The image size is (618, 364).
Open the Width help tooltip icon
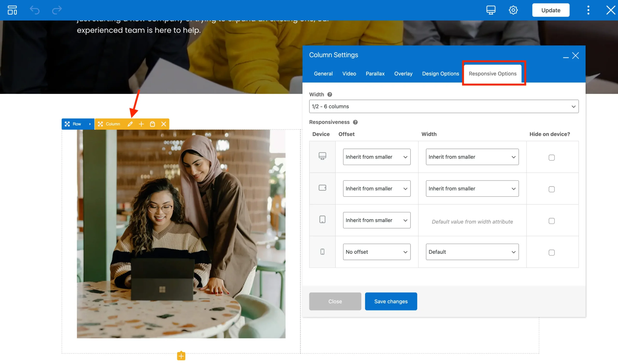pos(330,94)
